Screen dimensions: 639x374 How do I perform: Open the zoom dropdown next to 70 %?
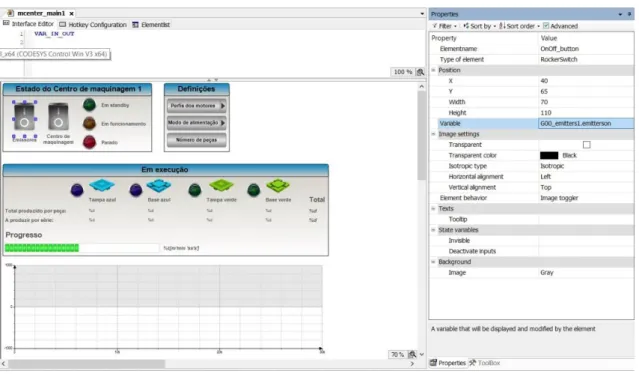coord(422,354)
